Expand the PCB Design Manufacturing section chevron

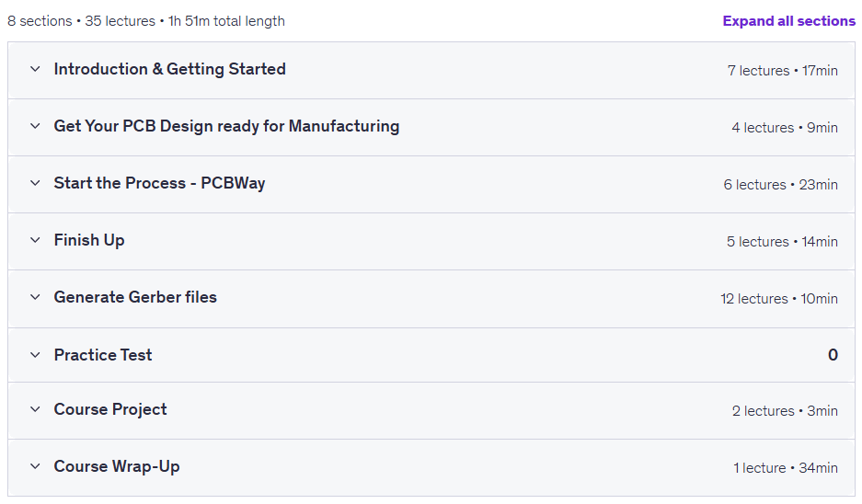[35, 126]
